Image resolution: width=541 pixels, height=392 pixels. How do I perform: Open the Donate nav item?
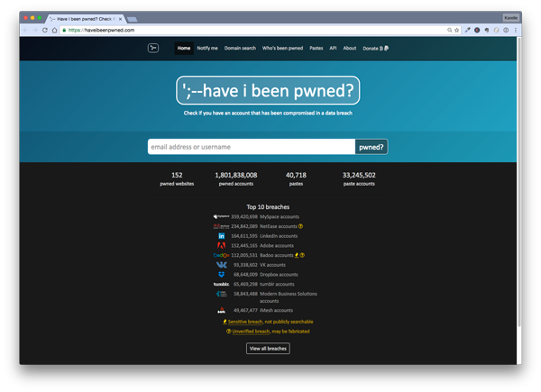[x=373, y=49]
